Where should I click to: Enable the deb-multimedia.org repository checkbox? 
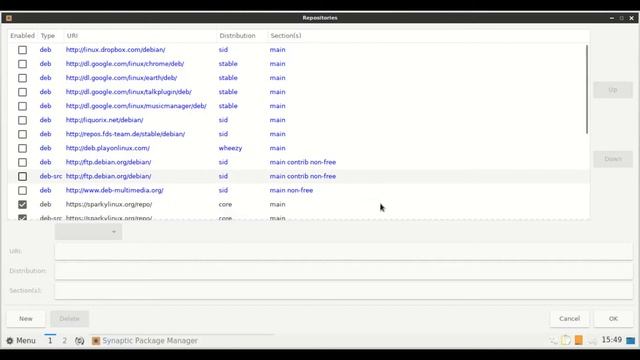(x=22, y=191)
